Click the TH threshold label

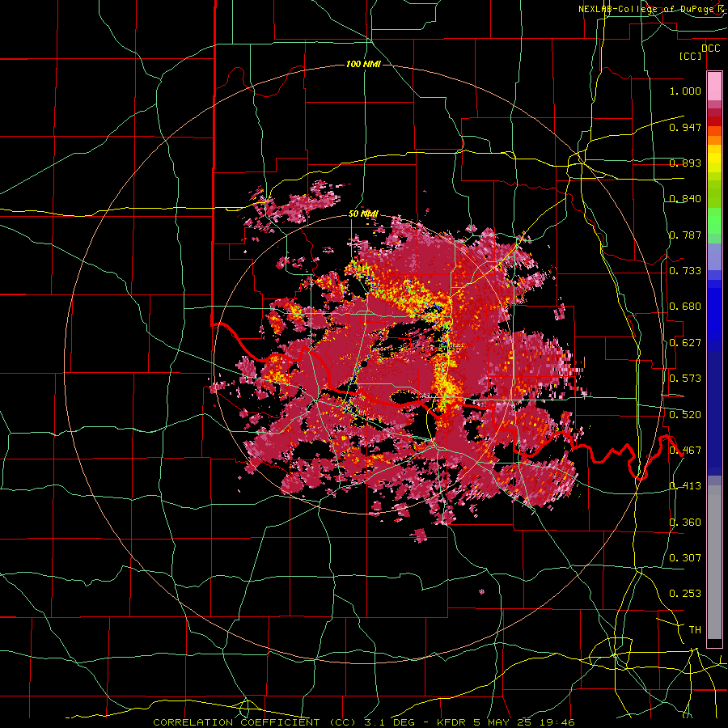tap(695, 630)
